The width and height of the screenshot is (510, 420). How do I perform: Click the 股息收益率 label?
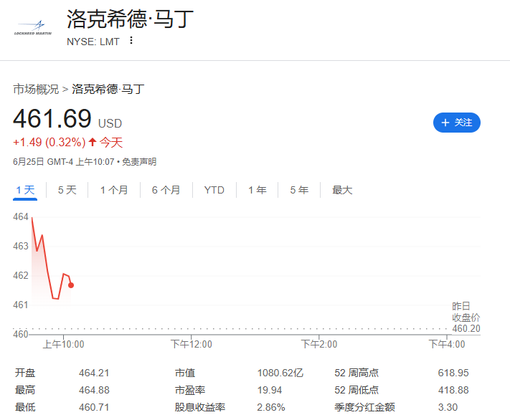click(199, 407)
